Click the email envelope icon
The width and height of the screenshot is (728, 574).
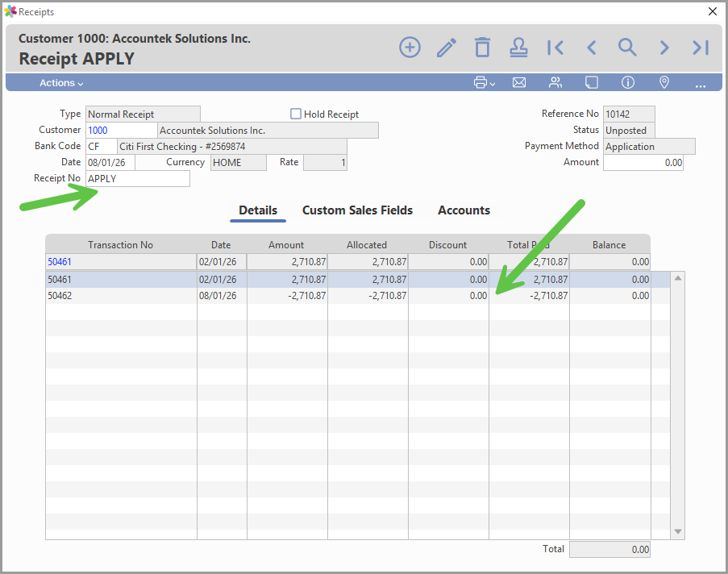[x=519, y=83]
